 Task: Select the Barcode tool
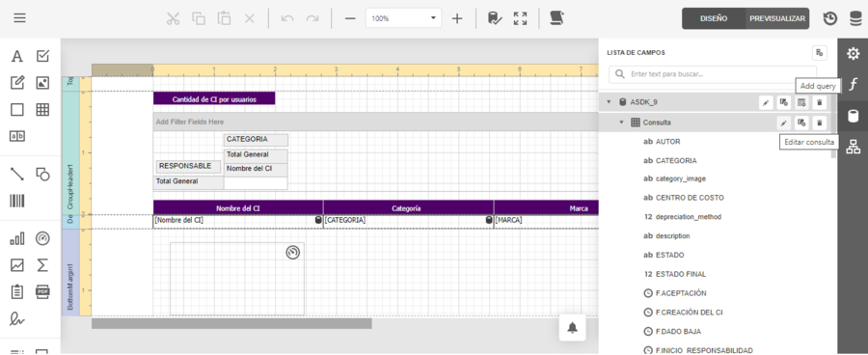[x=17, y=201]
